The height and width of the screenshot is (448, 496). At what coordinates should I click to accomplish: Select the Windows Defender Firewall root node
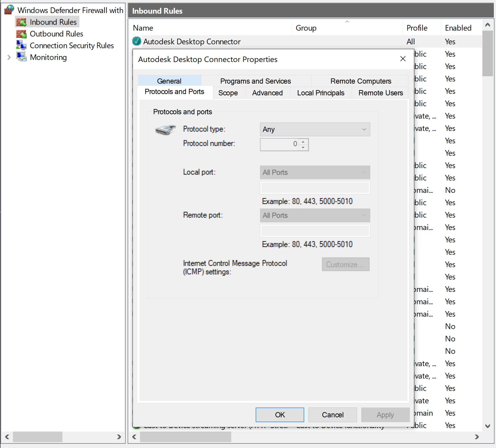pyautogui.click(x=70, y=10)
